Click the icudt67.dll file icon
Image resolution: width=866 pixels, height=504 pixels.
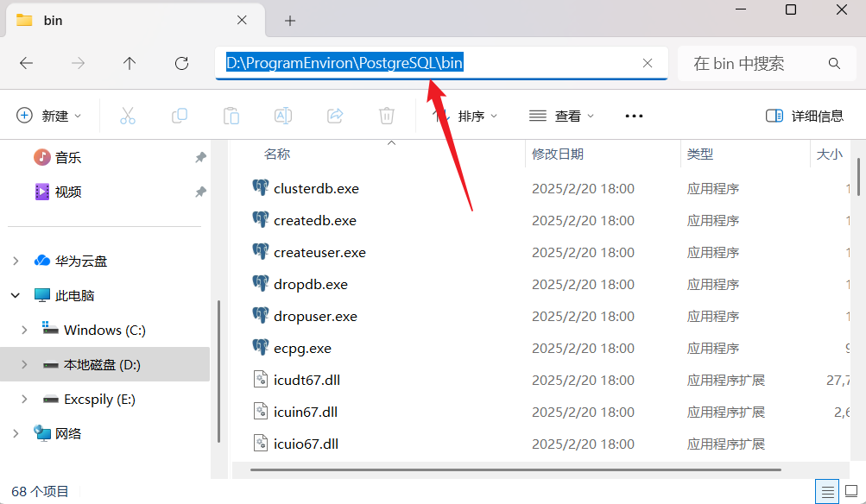click(x=261, y=379)
